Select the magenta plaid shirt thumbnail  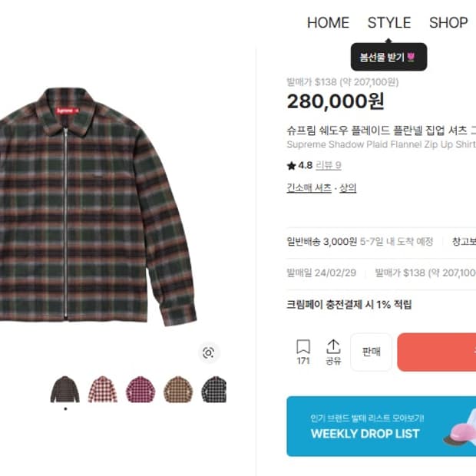coord(140,389)
